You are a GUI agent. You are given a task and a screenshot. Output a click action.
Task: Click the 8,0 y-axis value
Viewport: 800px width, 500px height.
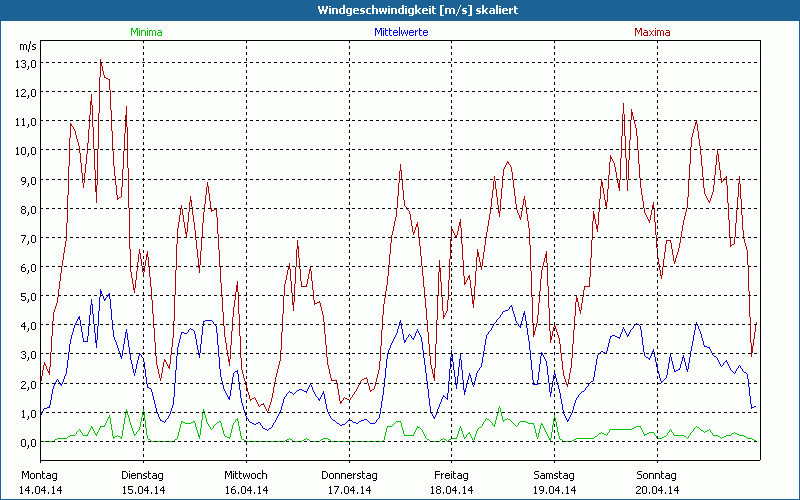tap(28, 210)
